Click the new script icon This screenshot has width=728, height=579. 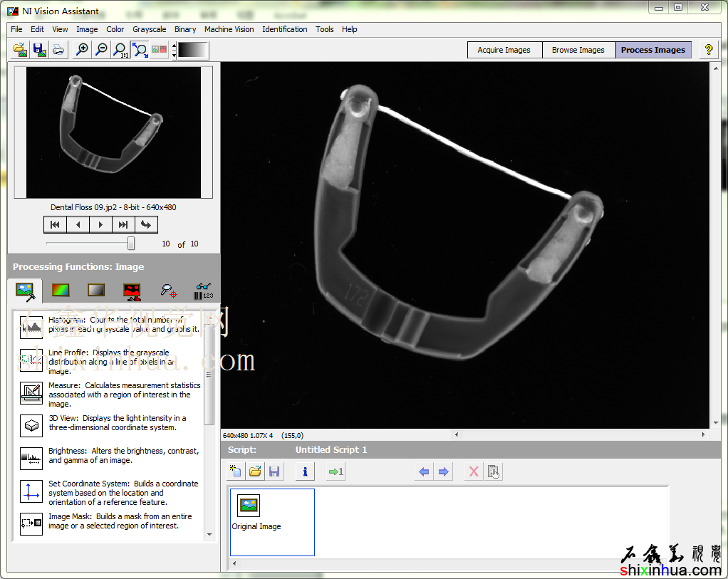pyautogui.click(x=236, y=471)
